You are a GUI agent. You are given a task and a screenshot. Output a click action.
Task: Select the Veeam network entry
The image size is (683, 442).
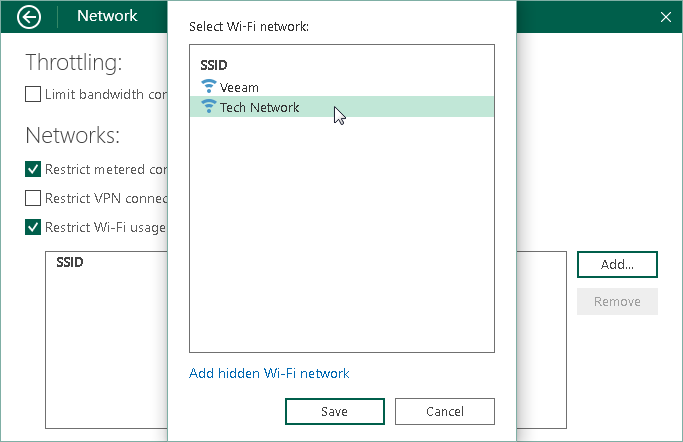click(239, 87)
